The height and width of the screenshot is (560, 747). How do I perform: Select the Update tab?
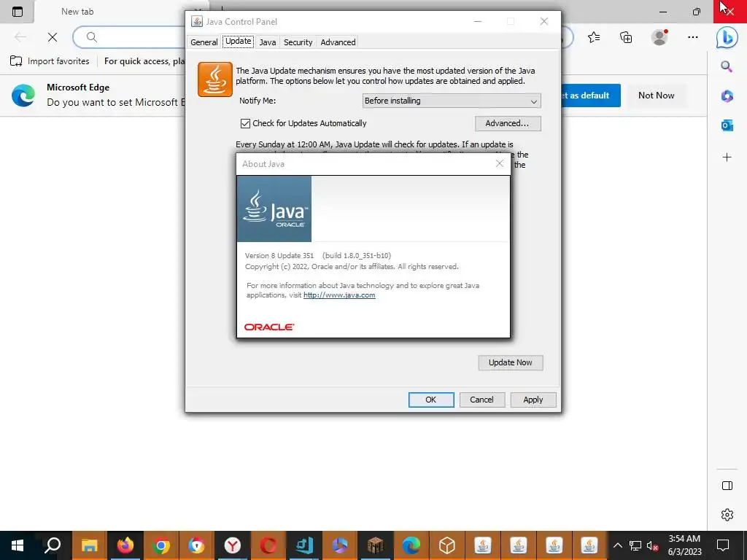click(x=239, y=41)
